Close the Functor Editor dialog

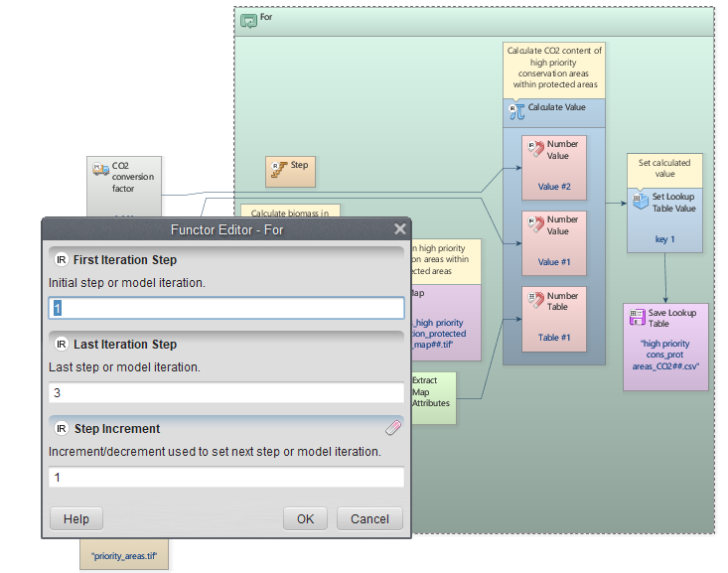pos(399,229)
